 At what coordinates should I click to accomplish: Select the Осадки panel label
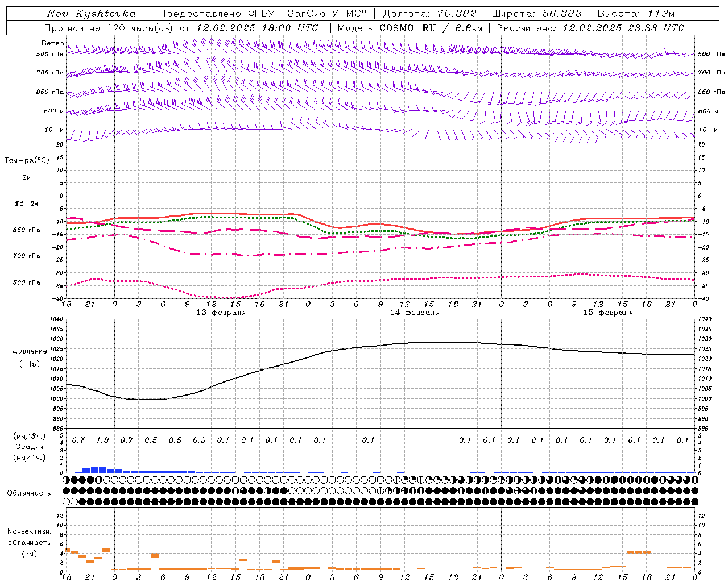[29, 447]
